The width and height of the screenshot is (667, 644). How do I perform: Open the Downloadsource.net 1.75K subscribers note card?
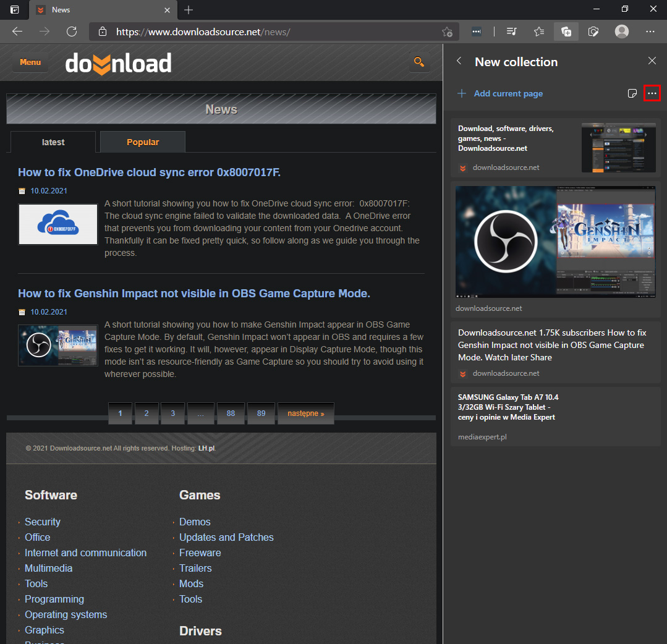coord(555,352)
